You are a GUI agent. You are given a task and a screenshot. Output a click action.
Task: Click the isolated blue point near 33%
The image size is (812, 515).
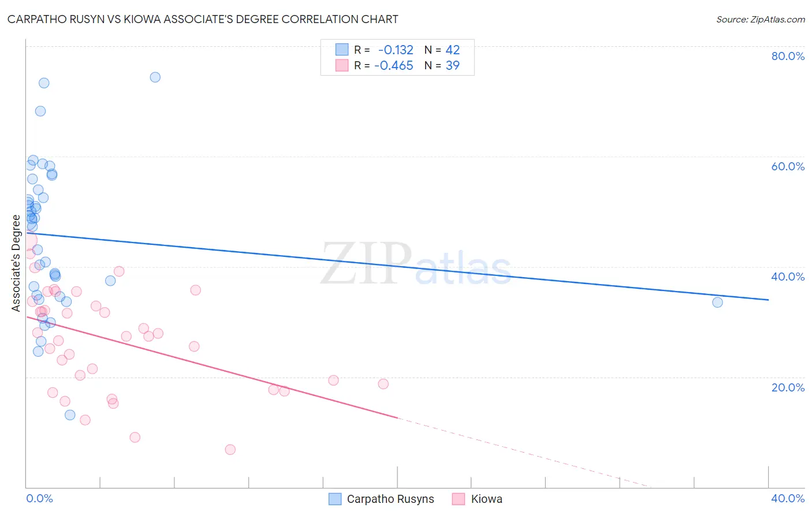717,303
